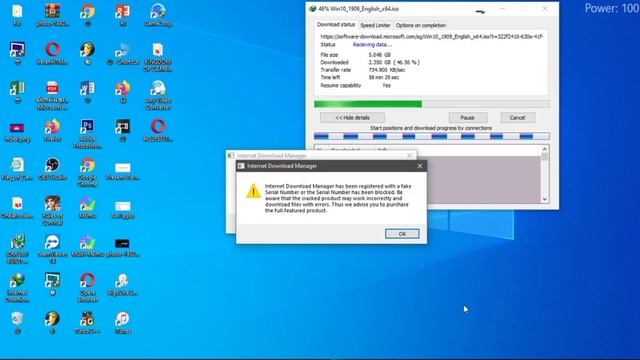Click the 'Receiving data...' status text
The image size is (640, 360).
[372, 44]
